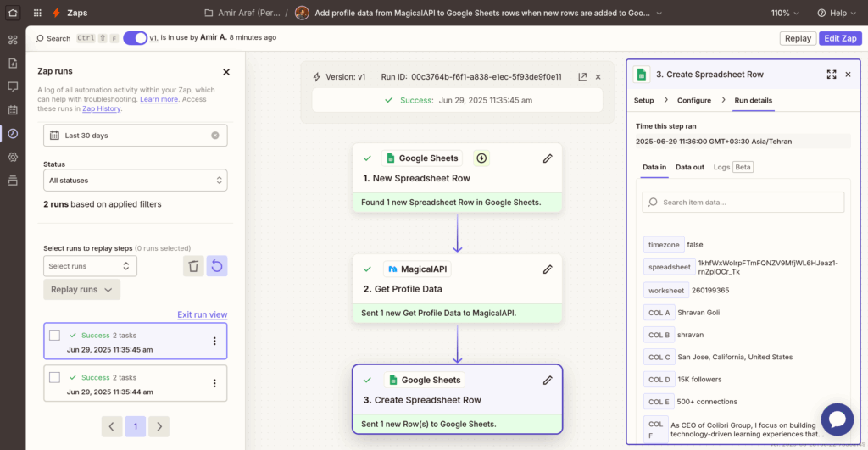This screenshot has width=868, height=450.
Task: Open run in new window icon
Action: (x=582, y=77)
